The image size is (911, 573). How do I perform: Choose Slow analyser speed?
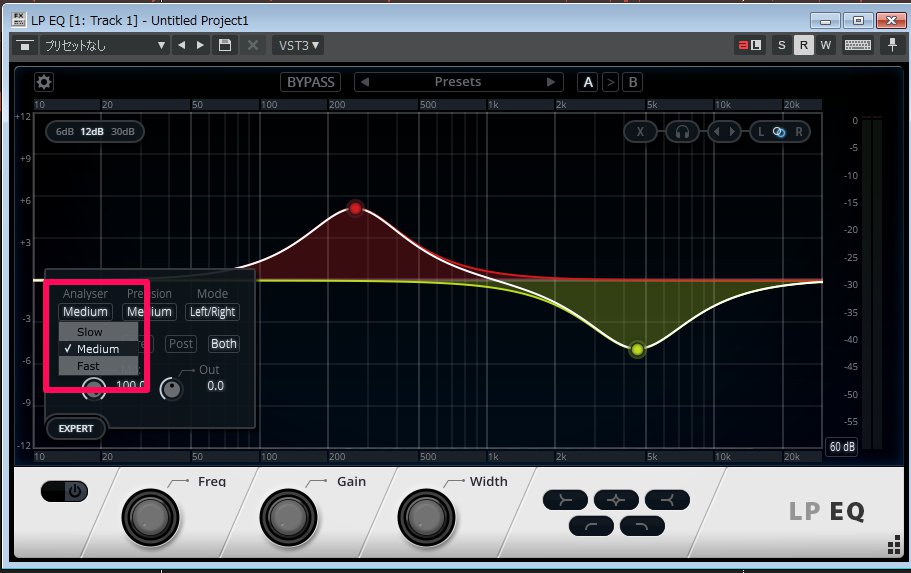(98, 332)
